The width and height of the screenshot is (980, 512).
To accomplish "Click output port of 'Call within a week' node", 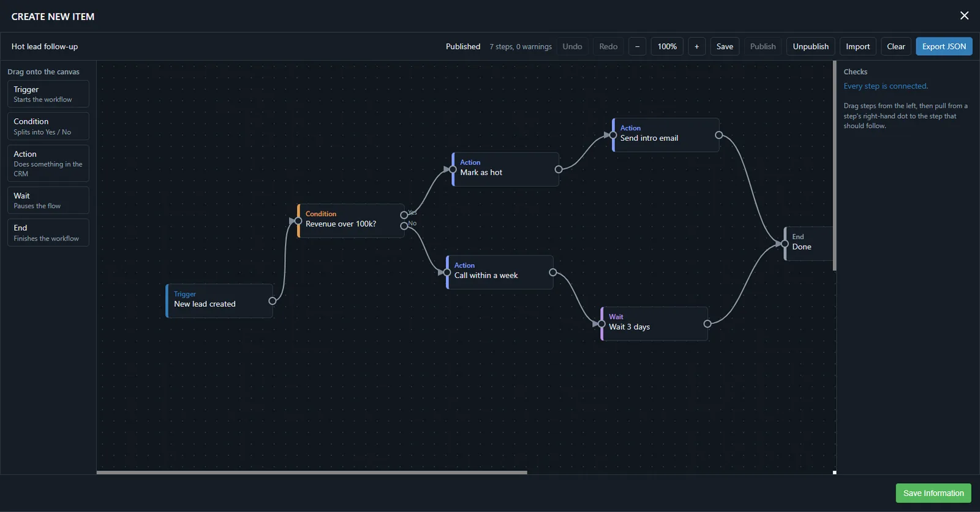I will tap(553, 273).
